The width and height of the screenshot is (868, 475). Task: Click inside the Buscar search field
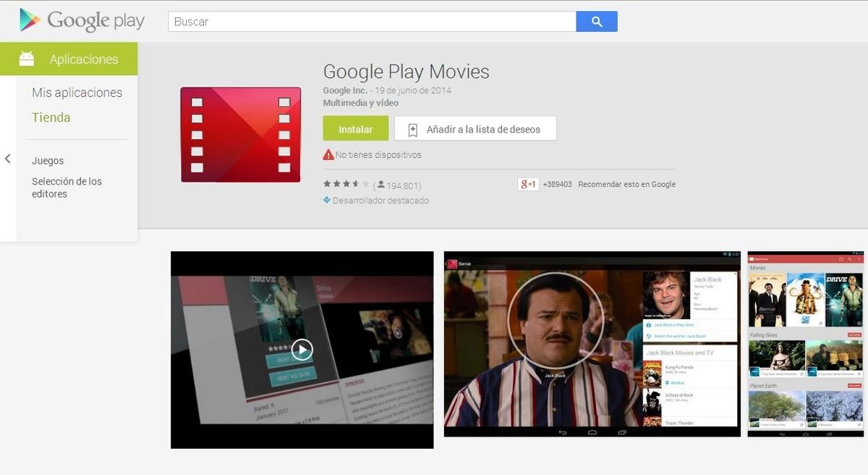coord(372,22)
